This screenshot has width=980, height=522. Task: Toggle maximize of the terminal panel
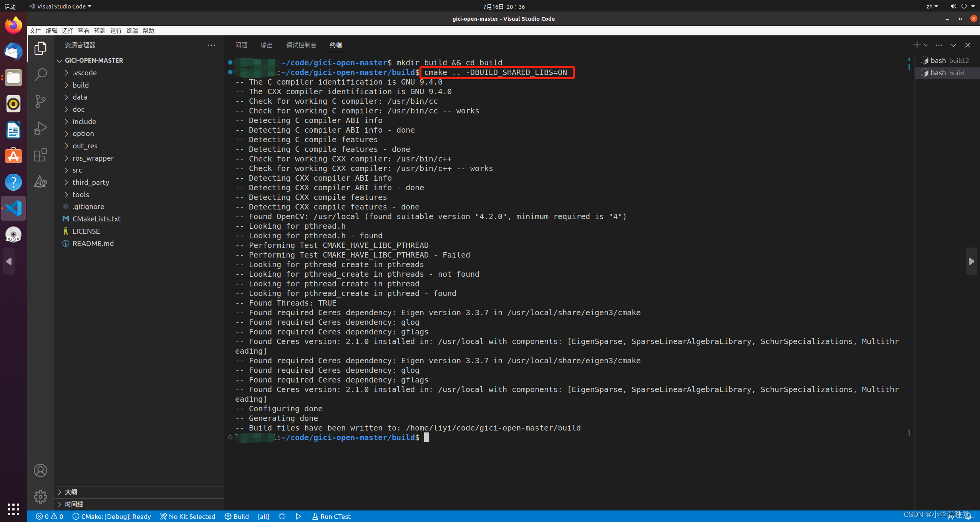[953, 45]
